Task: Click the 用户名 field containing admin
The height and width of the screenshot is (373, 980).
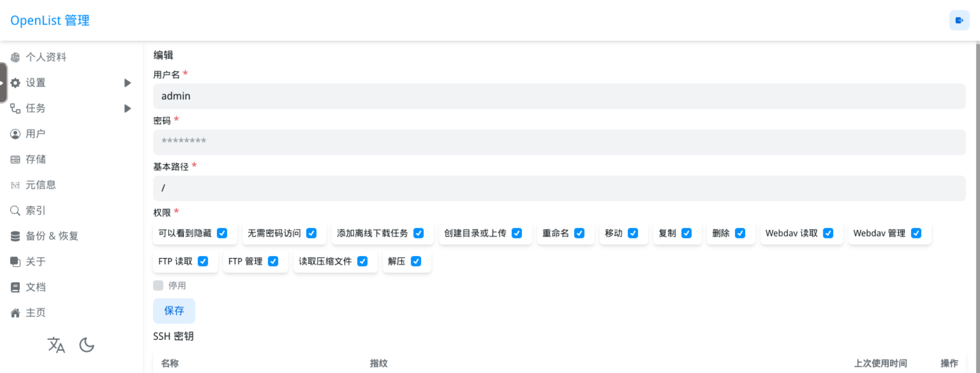Action: pyautogui.click(x=559, y=96)
